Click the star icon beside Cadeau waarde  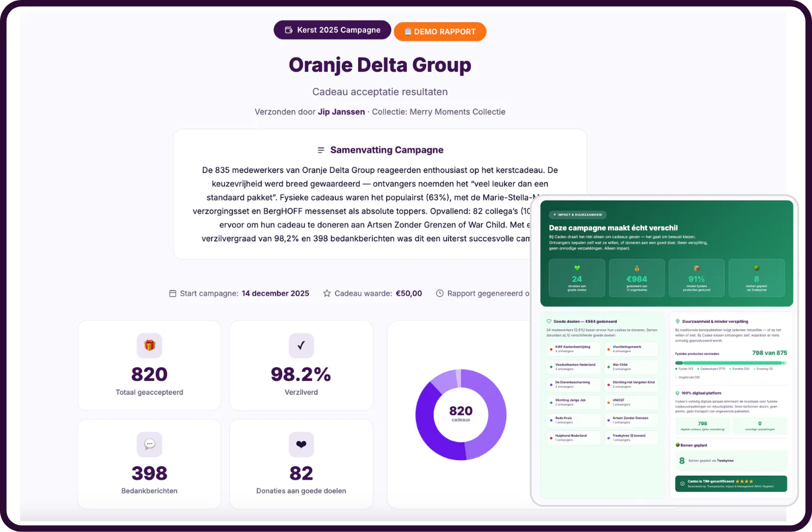point(327,294)
